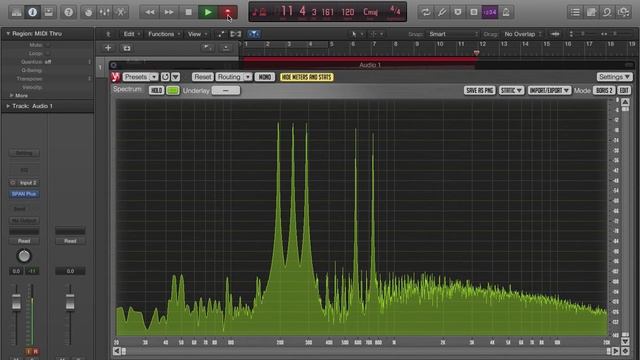
Task: Click the Add Track plus icon
Action: [108, 48]
